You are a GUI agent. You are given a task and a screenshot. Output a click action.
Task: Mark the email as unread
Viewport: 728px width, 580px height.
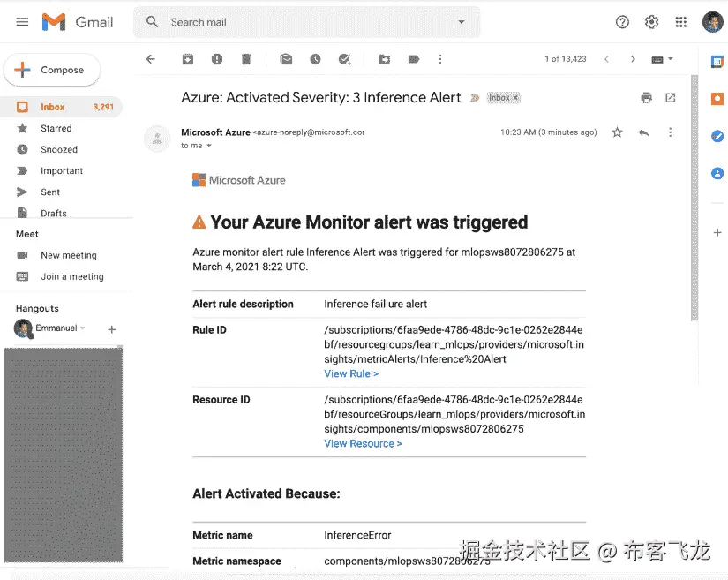pyautogui.click(x=286, y=59)
